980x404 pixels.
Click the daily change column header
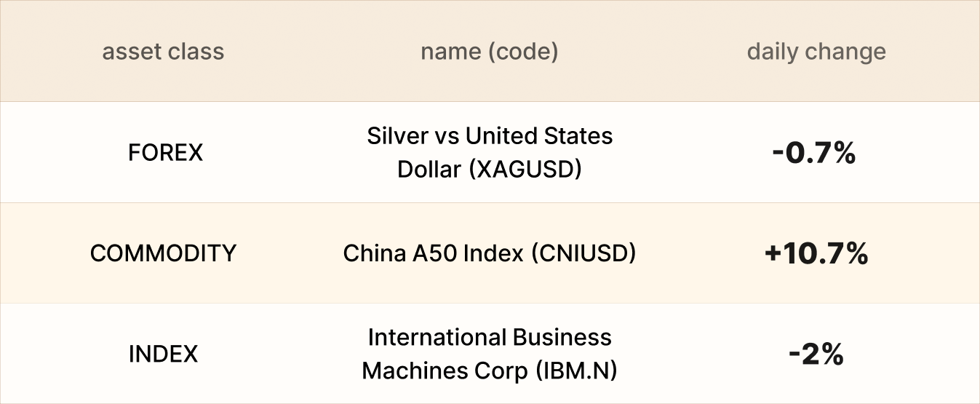816,52
